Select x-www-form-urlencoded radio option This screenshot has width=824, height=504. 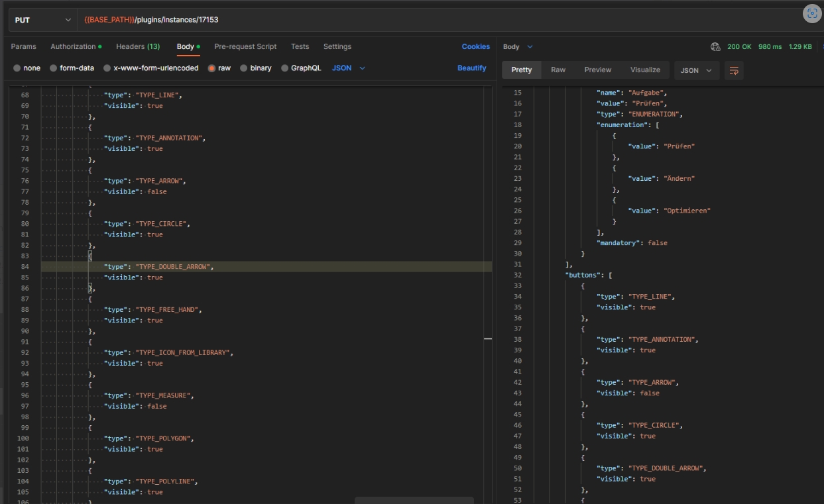(x=107, y=68)
